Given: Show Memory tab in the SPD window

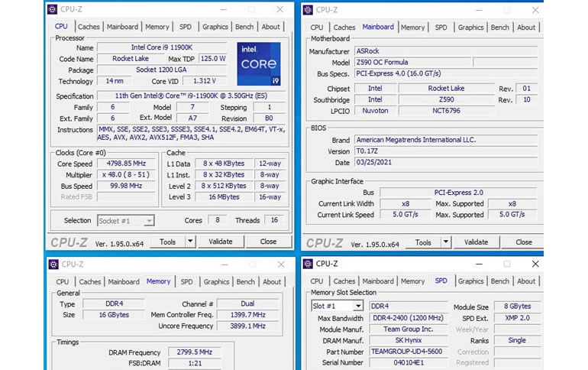Looking at the screenshot, I should coord(412,281).
